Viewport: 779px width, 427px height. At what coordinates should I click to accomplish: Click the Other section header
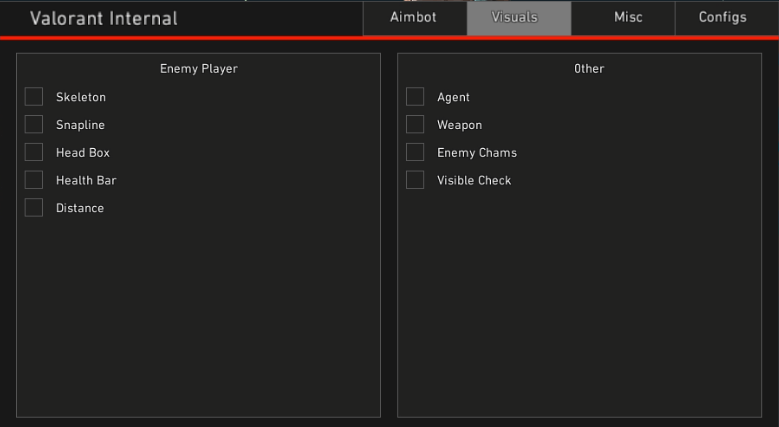click(x=588, y=69)
